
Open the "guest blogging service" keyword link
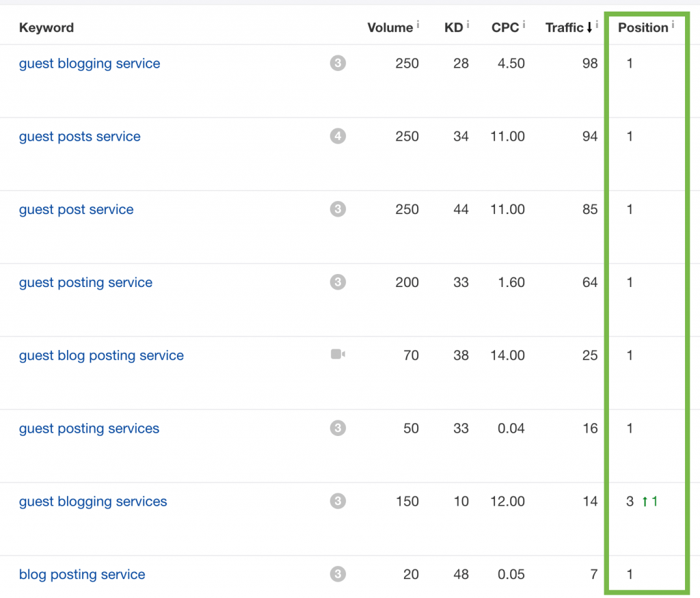pyautogui.click(x=90, y=64)
